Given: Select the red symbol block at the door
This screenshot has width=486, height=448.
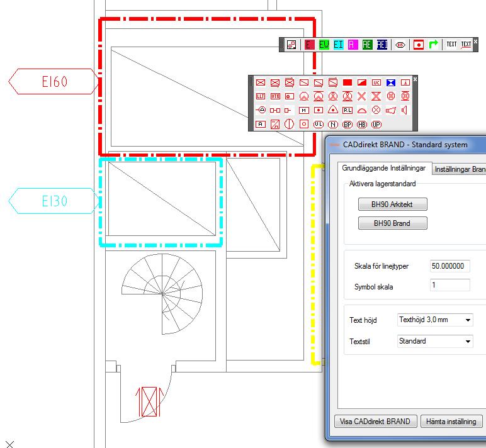Looking at the screenshot, I should [x=150, y=401].
